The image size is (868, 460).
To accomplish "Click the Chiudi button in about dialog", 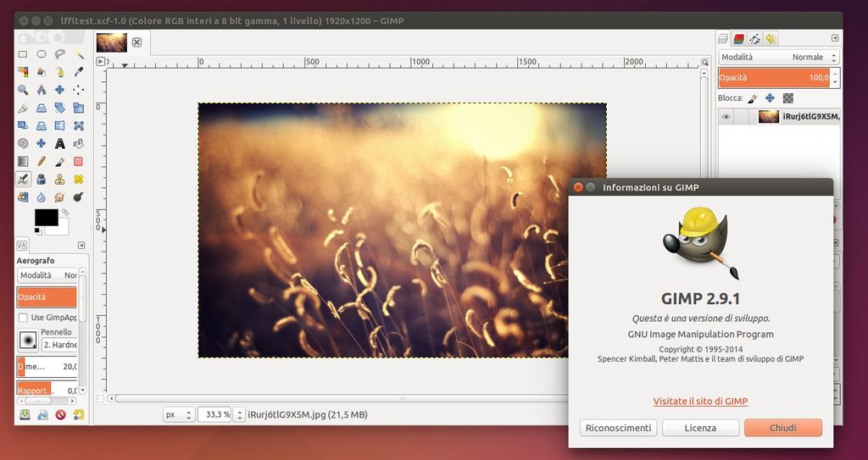I will pos(782,428).
